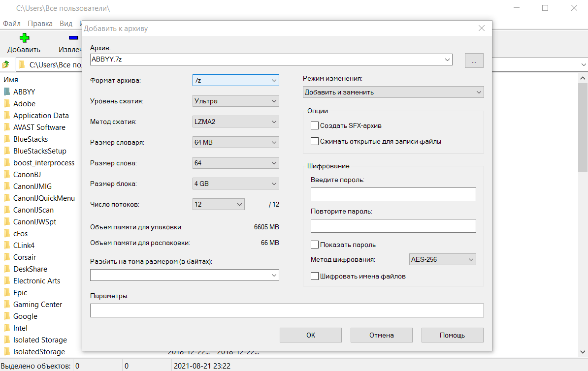588x371 pixels.
Task: Open the Файл menu
Action: click(11, 24)
